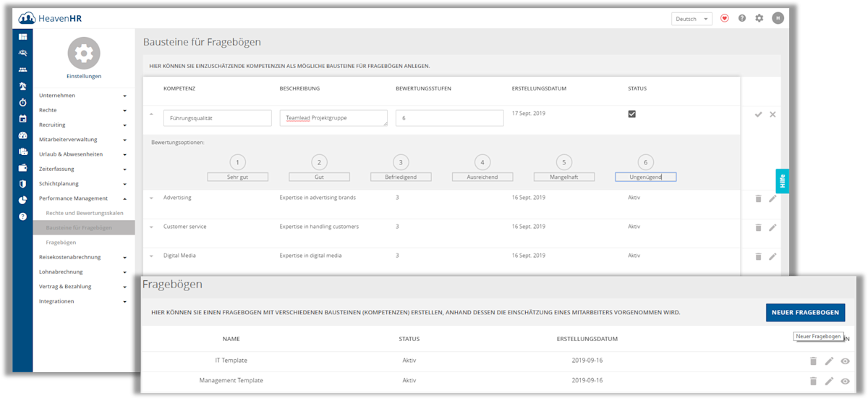Edit the Advertising competence with pencil
This screenshot has width=868, height=399.
click(x=773, y=198)
